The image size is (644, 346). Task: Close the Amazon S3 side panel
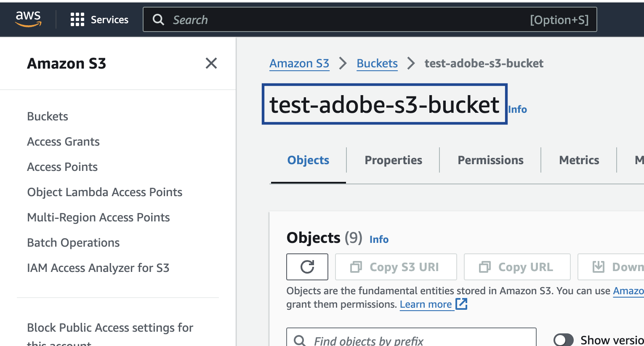(x=211, y=63)
